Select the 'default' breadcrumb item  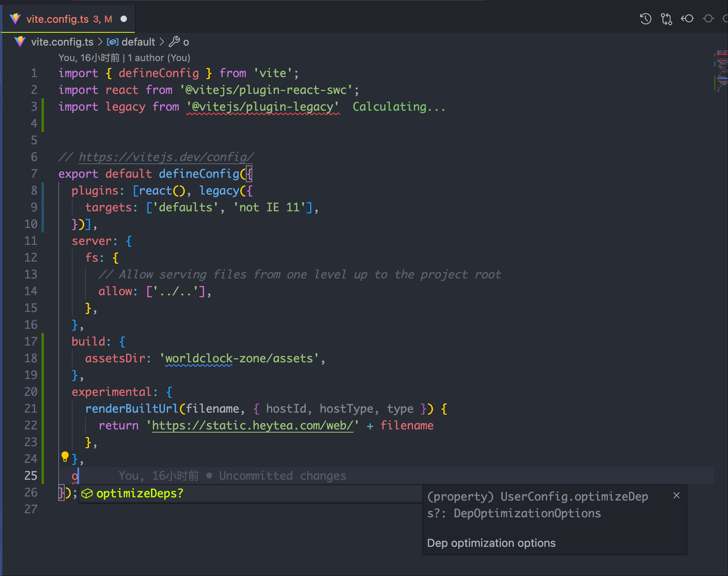tap(138, 42)
